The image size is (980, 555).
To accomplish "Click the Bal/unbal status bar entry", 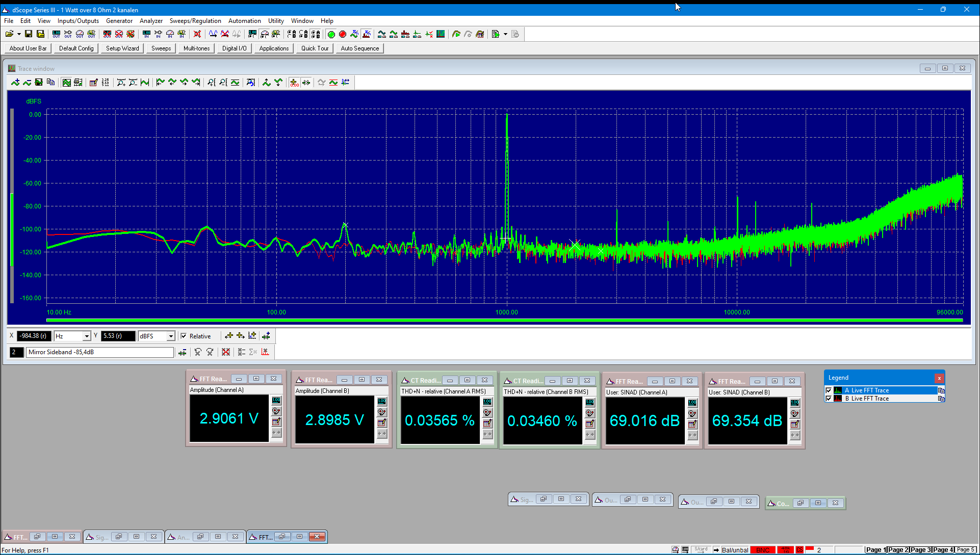I will [735, 550].
